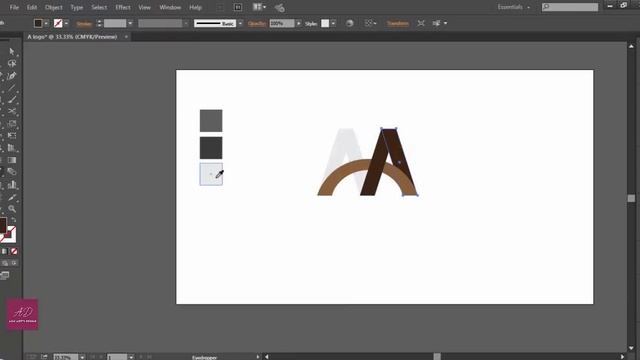Select the Pen tool
This screenshot has width=640, height=360.
(x=12, y=76)
